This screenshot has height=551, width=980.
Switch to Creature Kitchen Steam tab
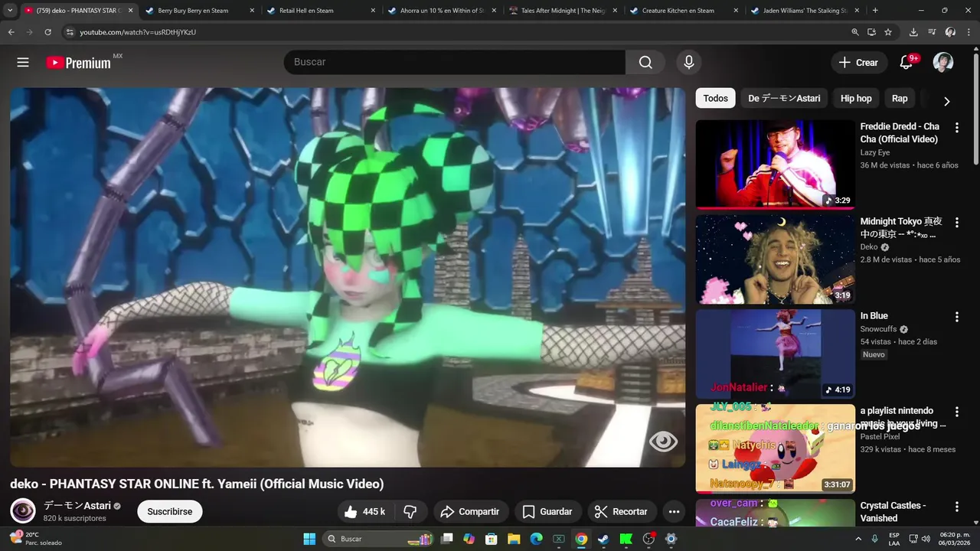point(684,11)
